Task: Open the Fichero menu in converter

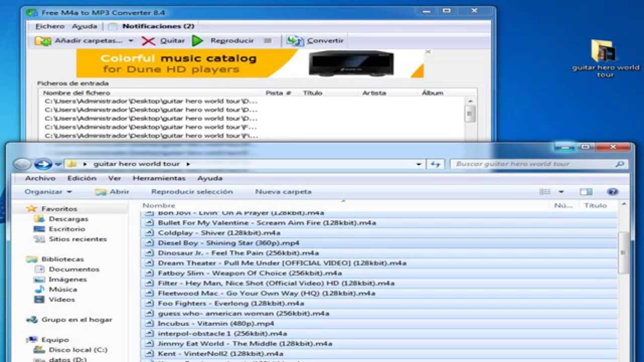Action: click(50, 26)
